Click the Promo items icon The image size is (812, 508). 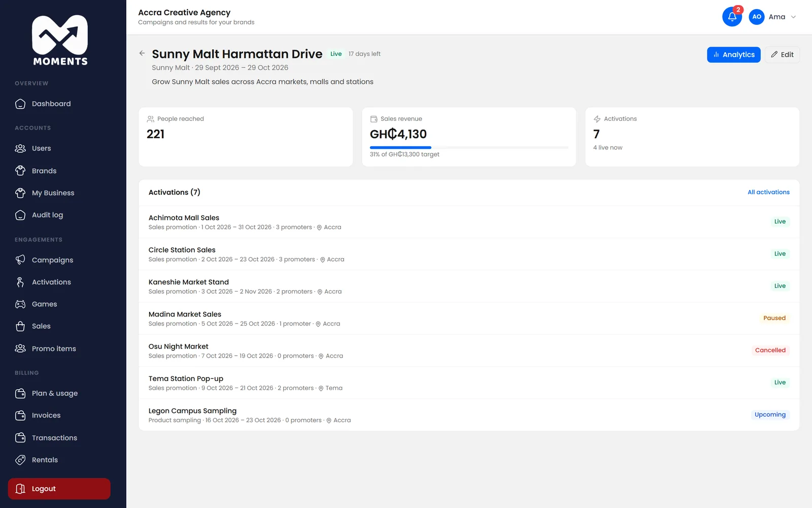[x=20, y=348]
